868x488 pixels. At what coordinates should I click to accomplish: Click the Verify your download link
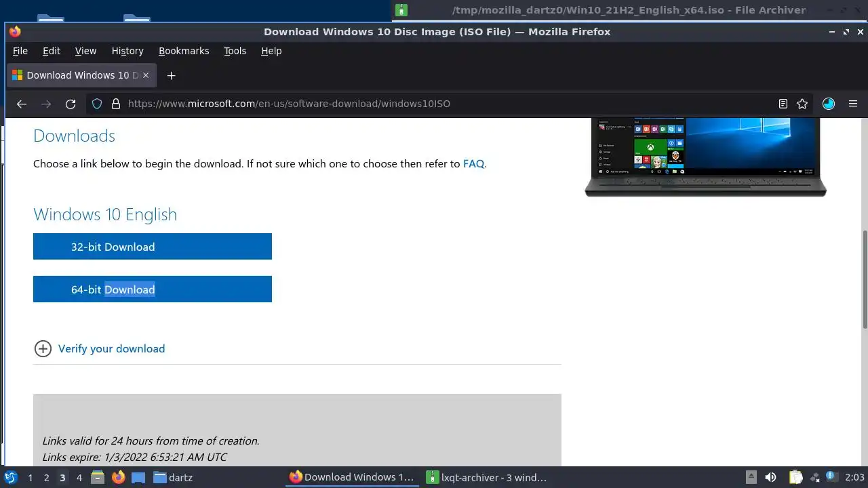(x=111, y=348)
